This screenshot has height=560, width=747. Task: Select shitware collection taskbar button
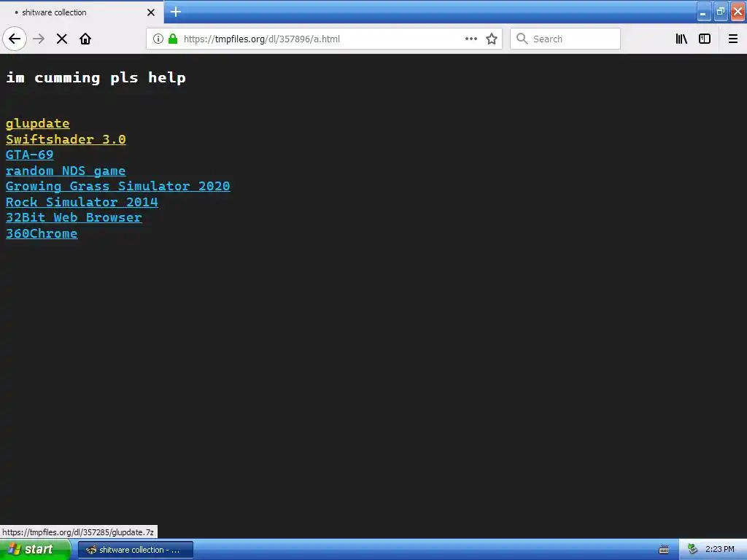[136, 550]
